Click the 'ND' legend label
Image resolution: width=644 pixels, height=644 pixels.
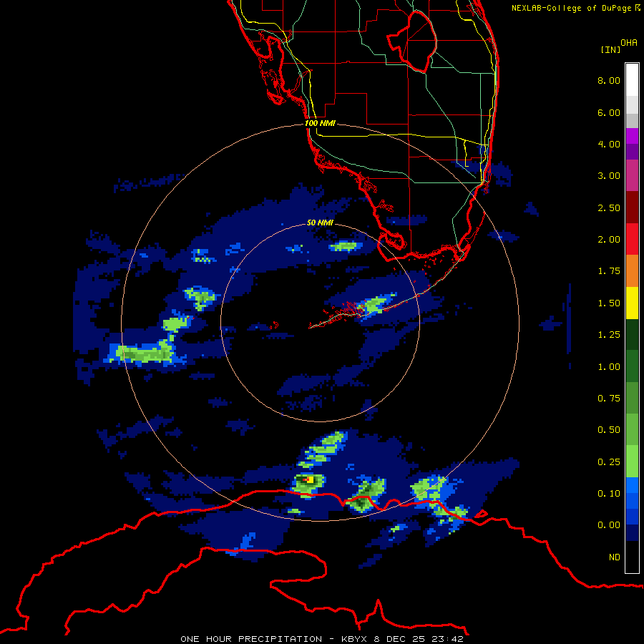point(615,557)
